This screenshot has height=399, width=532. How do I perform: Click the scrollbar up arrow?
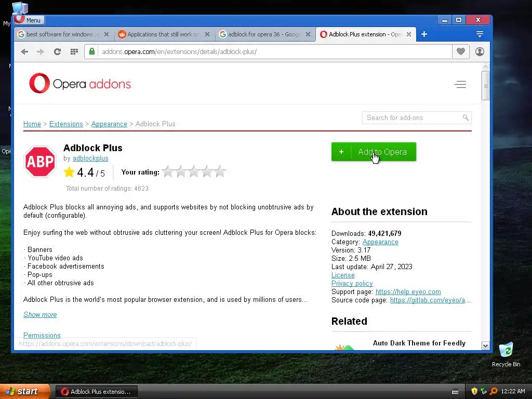486,67
